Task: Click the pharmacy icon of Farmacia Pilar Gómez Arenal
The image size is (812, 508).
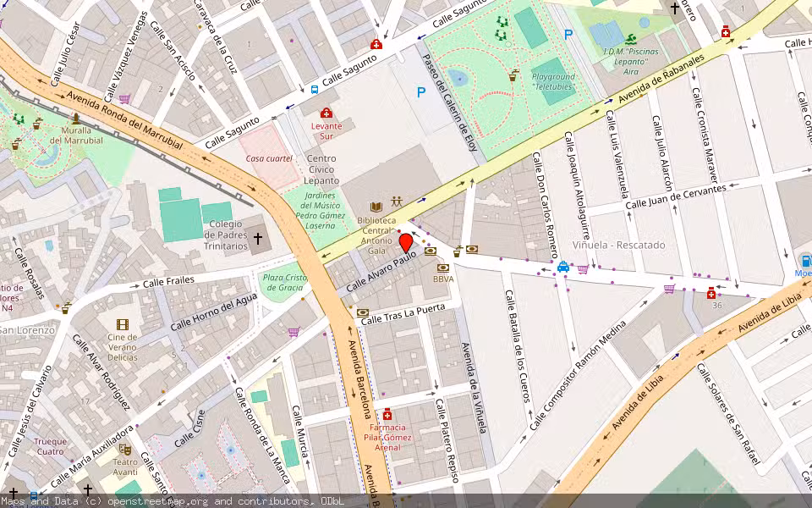Action: click(387, 415)
